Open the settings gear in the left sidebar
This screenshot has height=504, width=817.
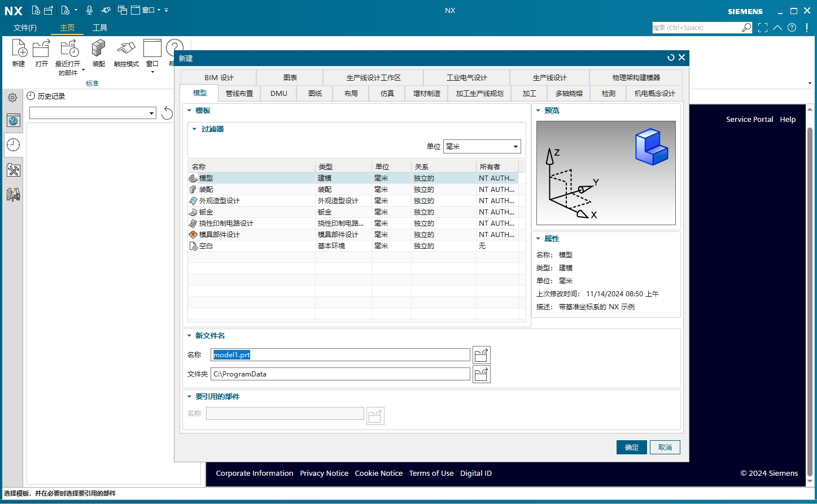(x=12, y=97)
